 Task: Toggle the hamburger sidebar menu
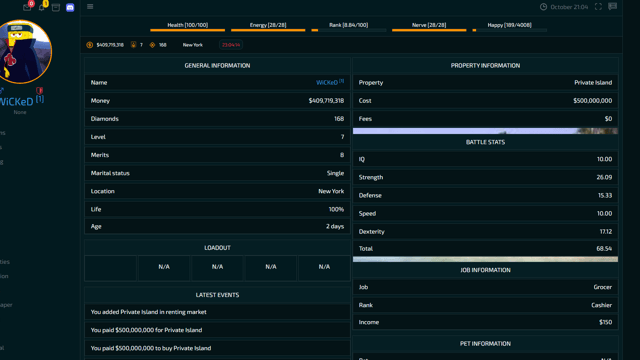point(90,7)
